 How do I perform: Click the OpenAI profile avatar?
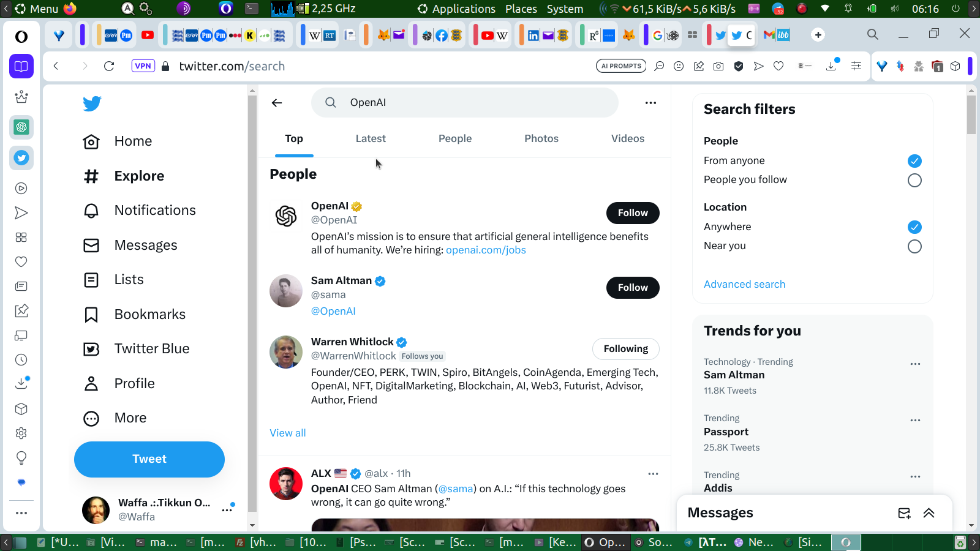click(x=286, y=216)
